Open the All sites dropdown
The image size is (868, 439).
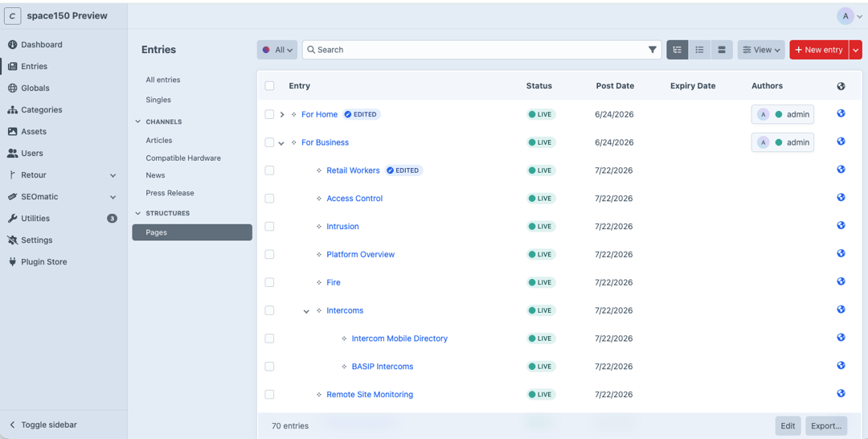pos(277,50)
